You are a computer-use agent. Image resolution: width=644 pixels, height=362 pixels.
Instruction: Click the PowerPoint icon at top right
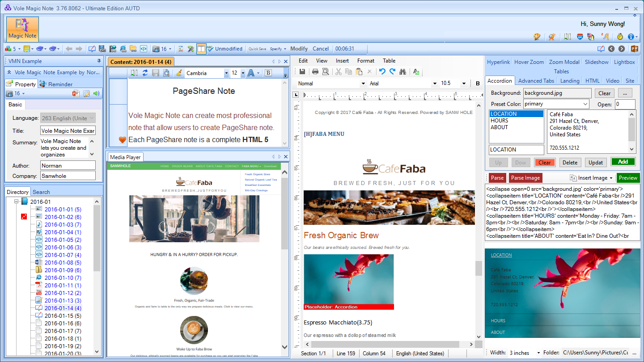click(634, 49)
